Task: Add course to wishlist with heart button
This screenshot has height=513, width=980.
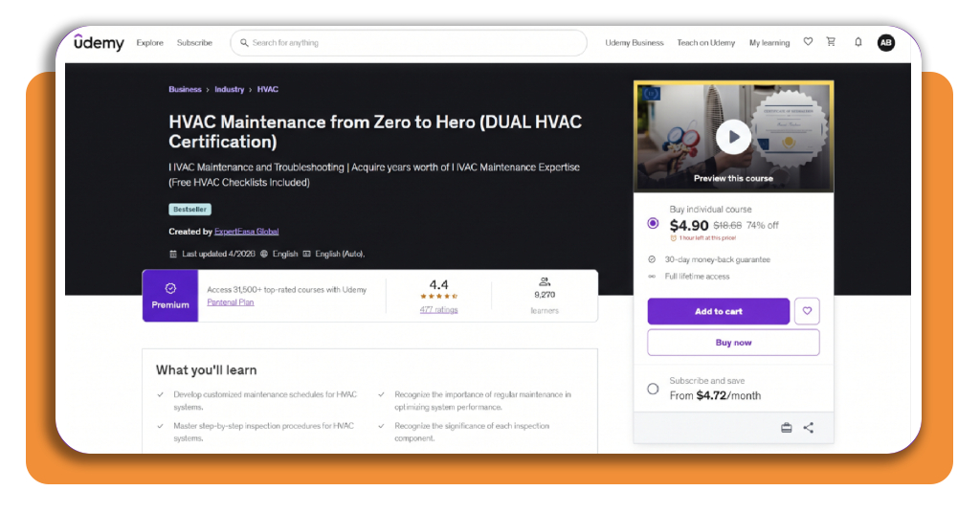Action: [807, 311]
